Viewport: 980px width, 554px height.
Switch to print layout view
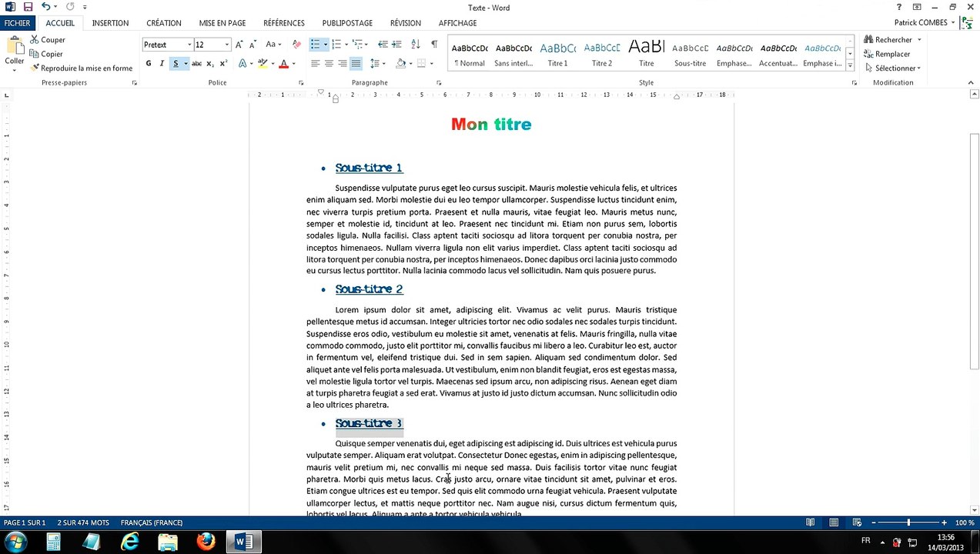[834, 522]
